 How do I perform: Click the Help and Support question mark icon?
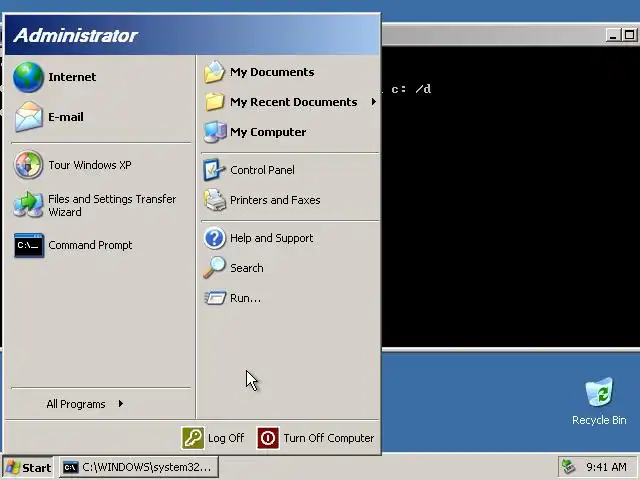pyautogui.click(x=214, y=238)
